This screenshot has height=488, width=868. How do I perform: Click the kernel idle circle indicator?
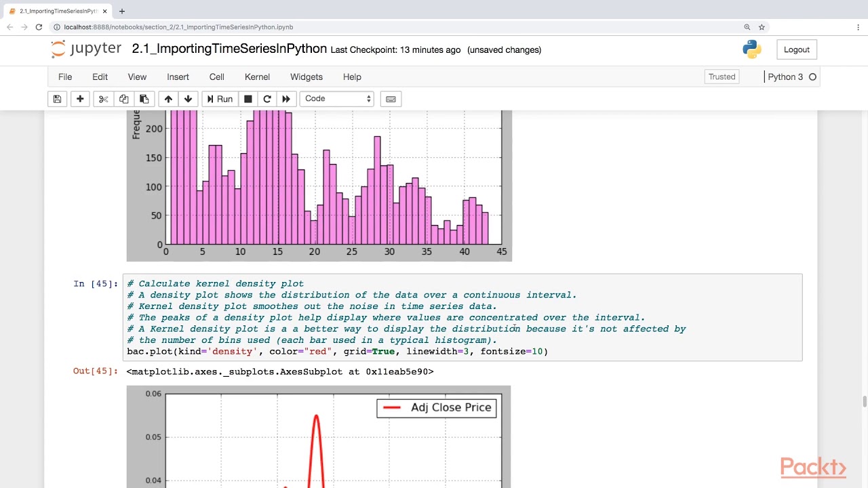812,77
